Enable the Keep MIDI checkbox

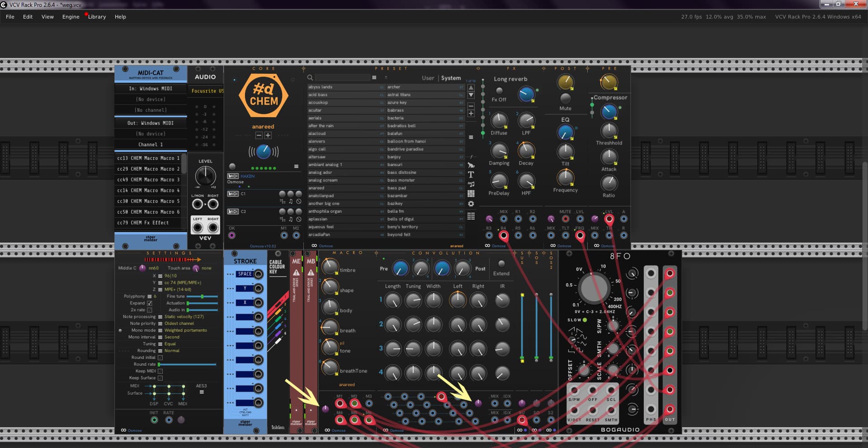[x=160, y=371]
